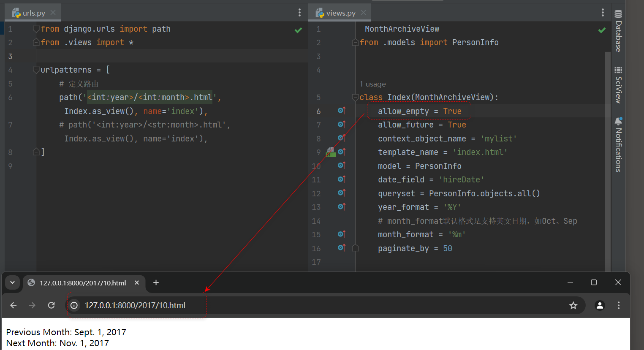This screenshot has height=350, width=644.
Task: View site information icon in address bar
Action: pos(74,305)
